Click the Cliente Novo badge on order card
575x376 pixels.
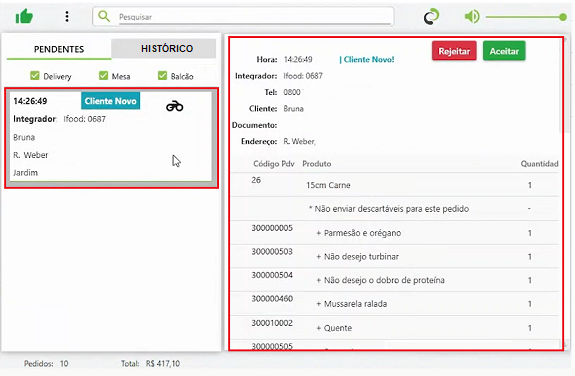pos(110,101)
